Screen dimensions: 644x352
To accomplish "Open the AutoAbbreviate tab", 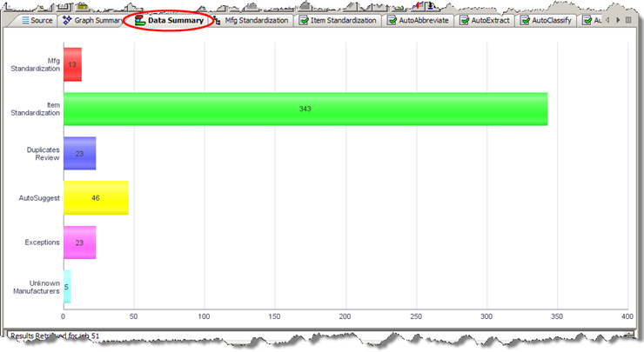I will tap(418, 20).
